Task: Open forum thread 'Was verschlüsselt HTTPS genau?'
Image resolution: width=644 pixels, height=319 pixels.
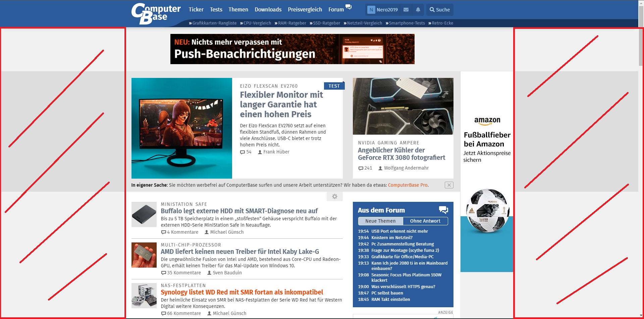Action: tap(403, 286)
